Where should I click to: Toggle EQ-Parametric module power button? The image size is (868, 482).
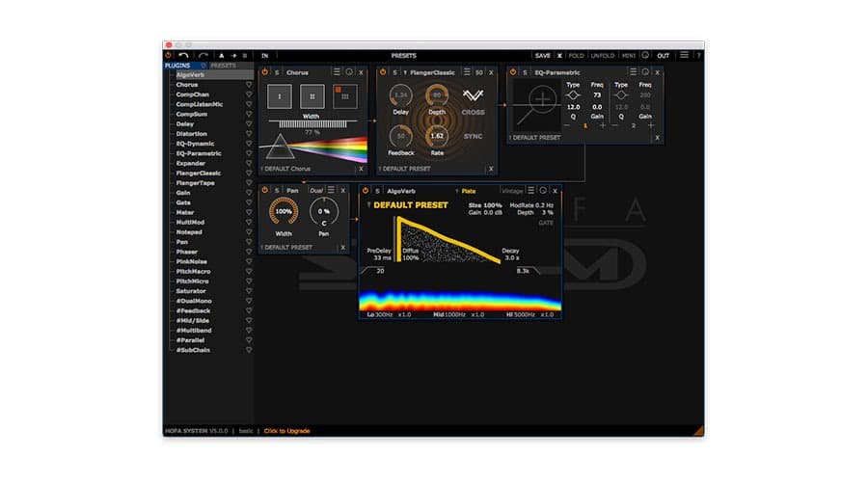(513, 72)
